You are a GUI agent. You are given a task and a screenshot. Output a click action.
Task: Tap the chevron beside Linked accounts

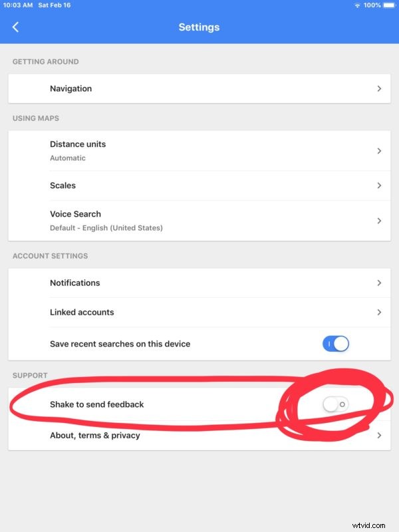(x=379, y=312)
